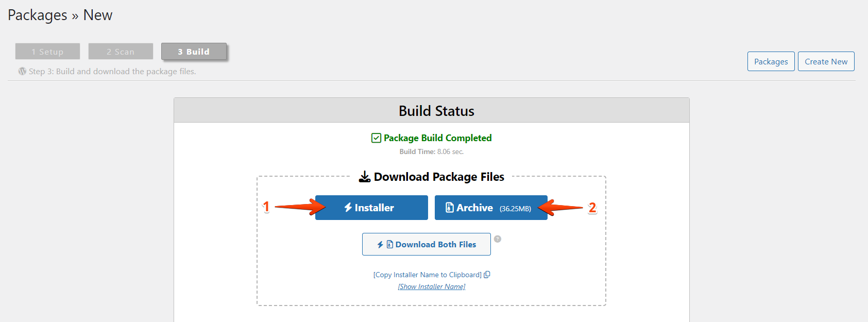Click the green Package Build Completed checkbox icon
The image size is (868, 322).
tap(376, 138)
